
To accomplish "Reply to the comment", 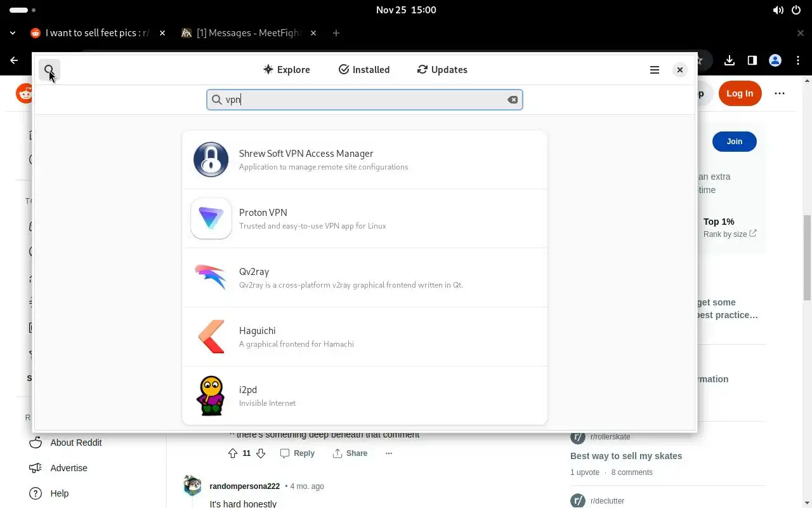I will coord(298,453).
